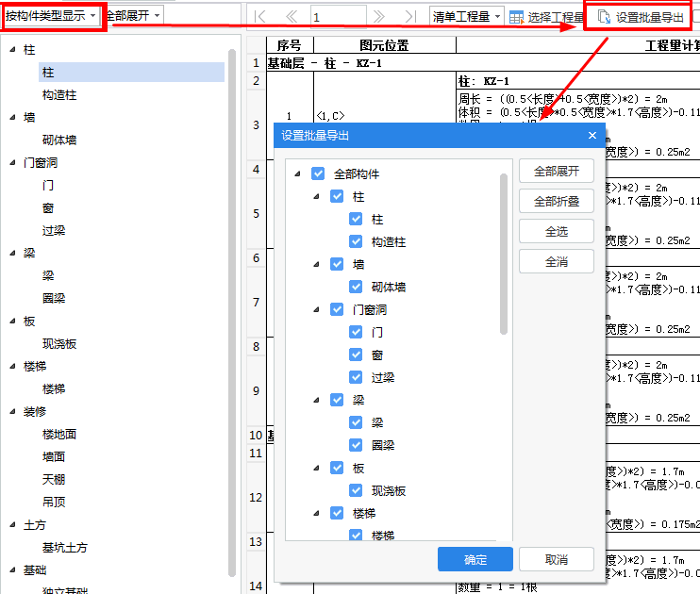Click next page double-arrow icon
700x594 pixels.
point(379,17)
